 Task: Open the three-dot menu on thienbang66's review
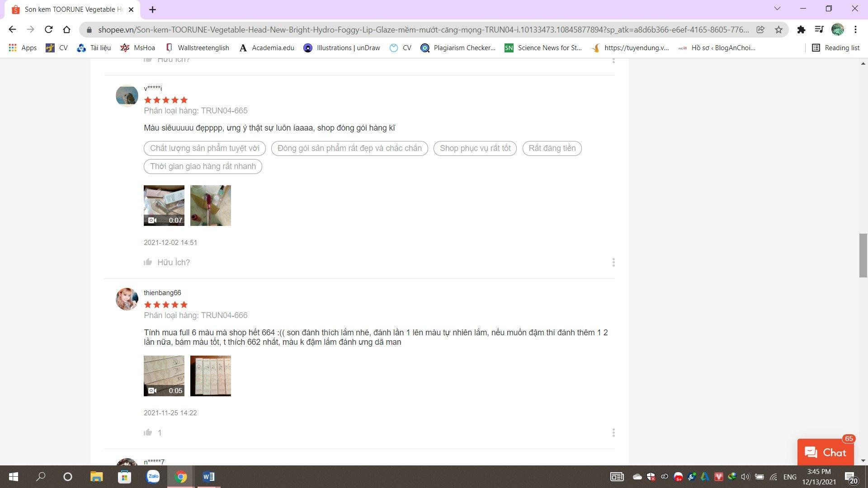point(613,432)
